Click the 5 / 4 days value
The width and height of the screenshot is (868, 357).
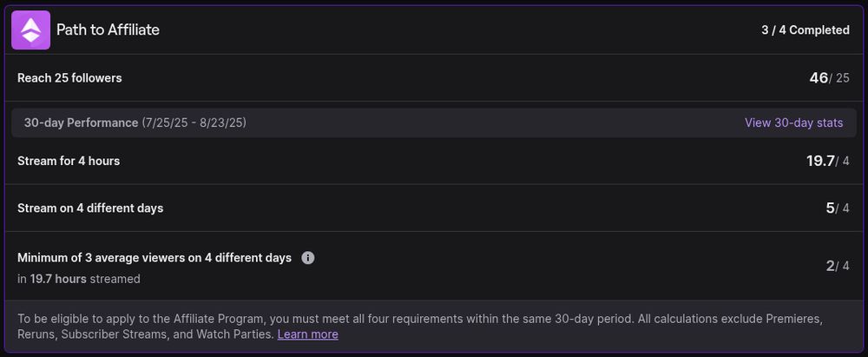(837, 208)
